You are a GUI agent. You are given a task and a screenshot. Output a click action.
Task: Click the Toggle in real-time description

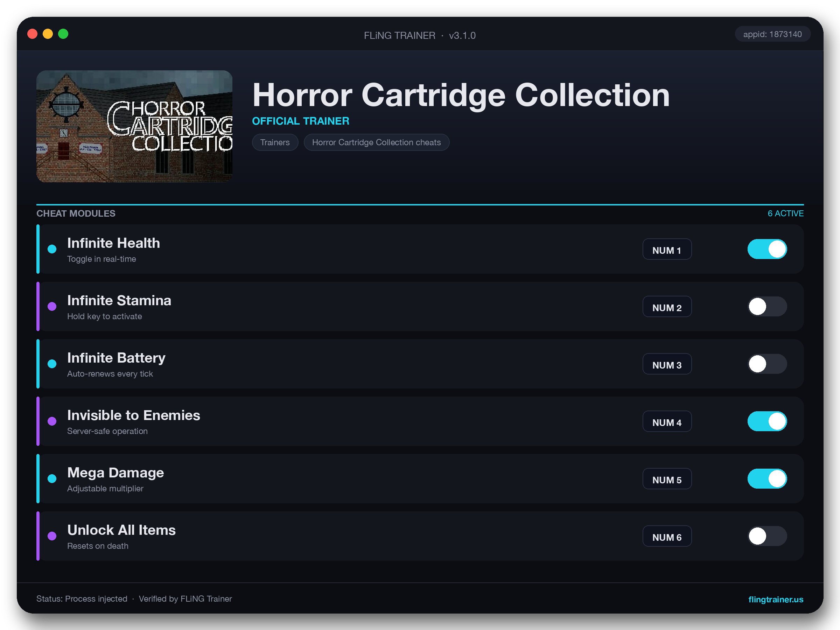[x=102, y=259]
